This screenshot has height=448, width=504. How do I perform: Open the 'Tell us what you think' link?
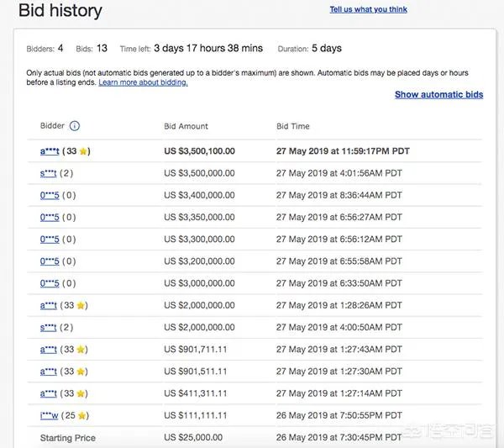pyautogui.click(x=368, y=9)
